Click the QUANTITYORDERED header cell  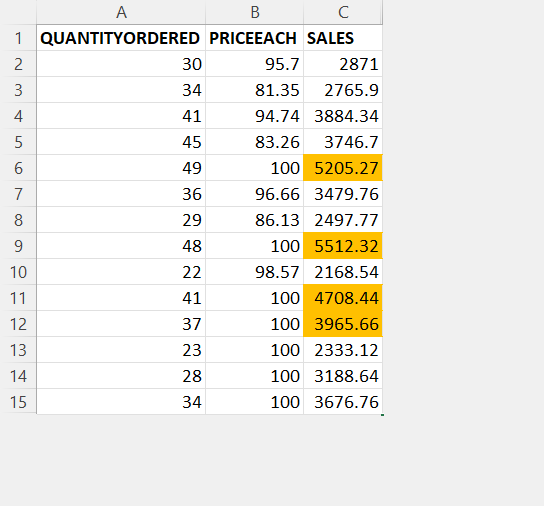coord(121,38)
